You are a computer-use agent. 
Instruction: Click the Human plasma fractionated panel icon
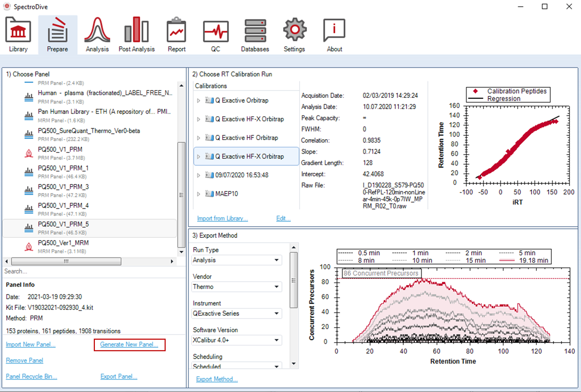29,97
